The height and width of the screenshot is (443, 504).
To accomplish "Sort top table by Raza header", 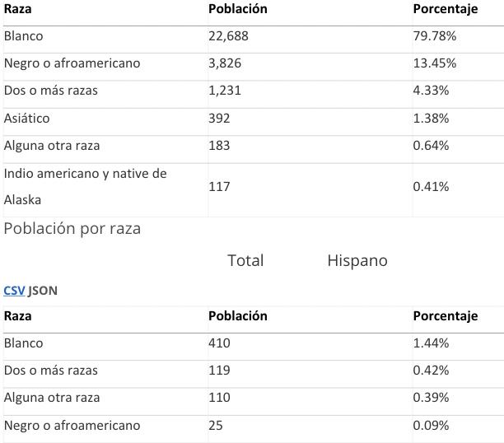I will click(17, 9).
